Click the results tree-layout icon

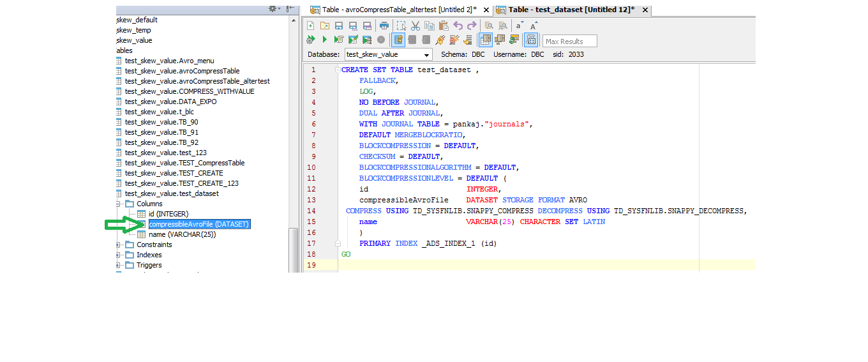[x=500, y=40]
